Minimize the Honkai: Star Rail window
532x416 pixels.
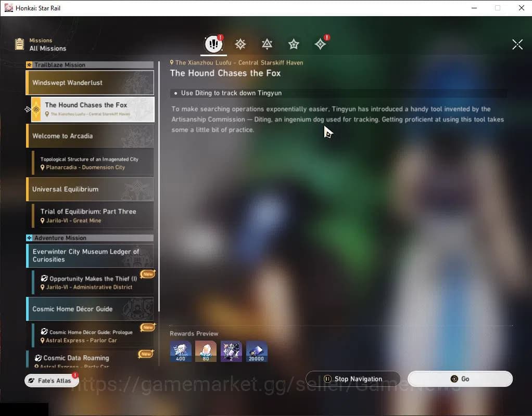pos(474,8)
